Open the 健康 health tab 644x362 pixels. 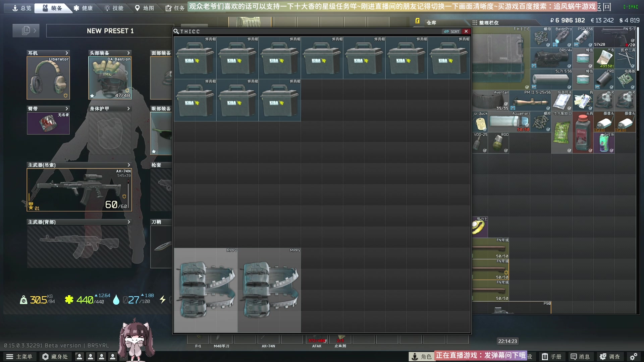pos(83,8)
